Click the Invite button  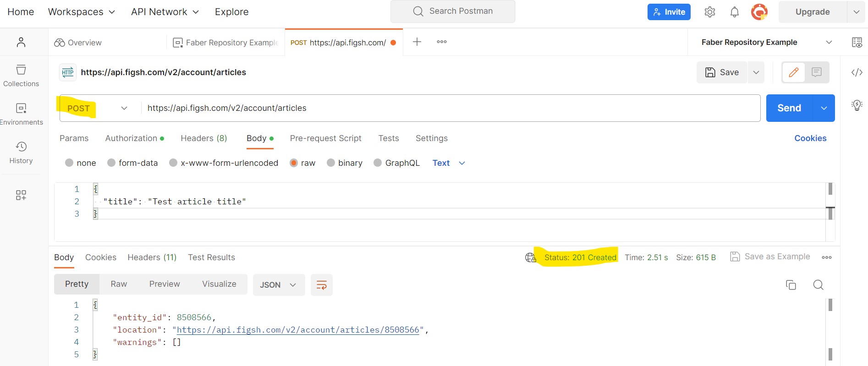(669, 12)
